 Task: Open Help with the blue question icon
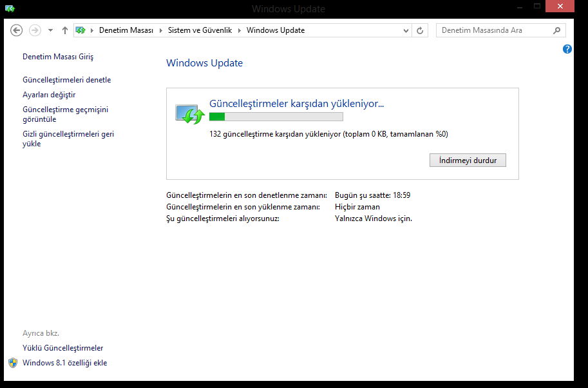(567, 49)
